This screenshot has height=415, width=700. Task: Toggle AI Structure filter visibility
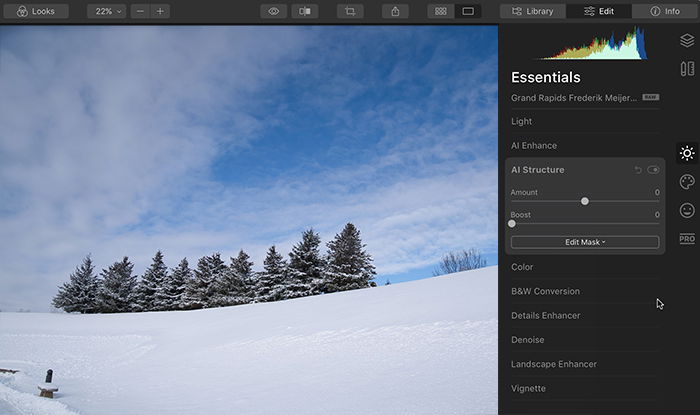(653, 170)
